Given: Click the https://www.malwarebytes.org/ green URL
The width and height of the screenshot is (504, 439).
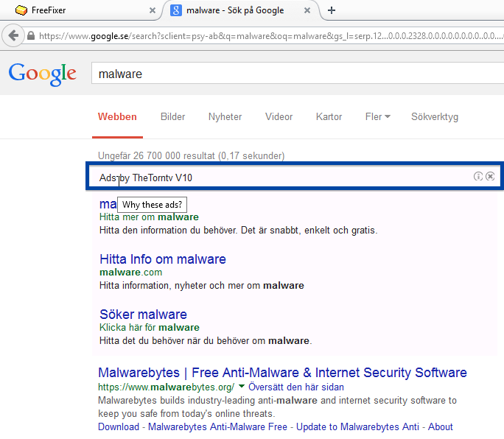Looking at the screenshot, I should click(167, 387).
